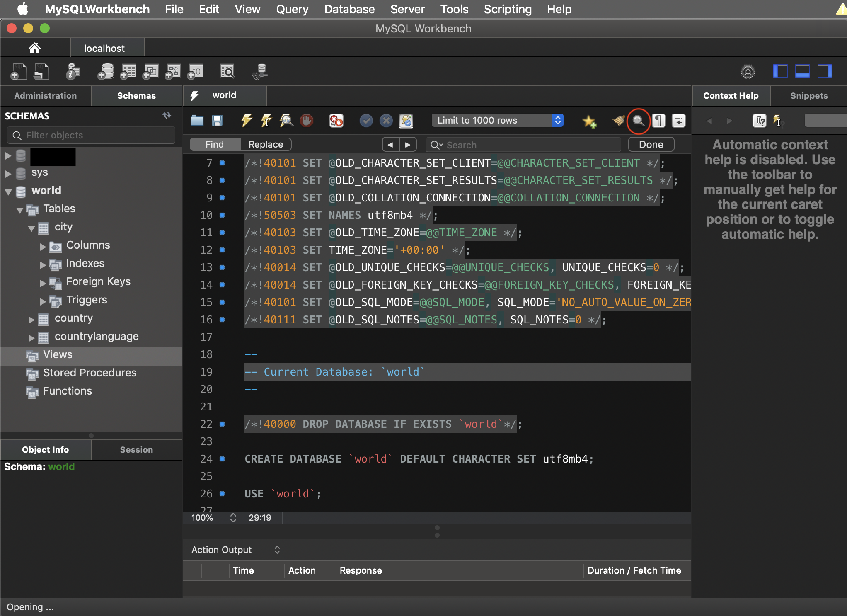Toggle invisible characters pilcrow icon
This screenshot has width=847, height=616.
pos(659,121)
